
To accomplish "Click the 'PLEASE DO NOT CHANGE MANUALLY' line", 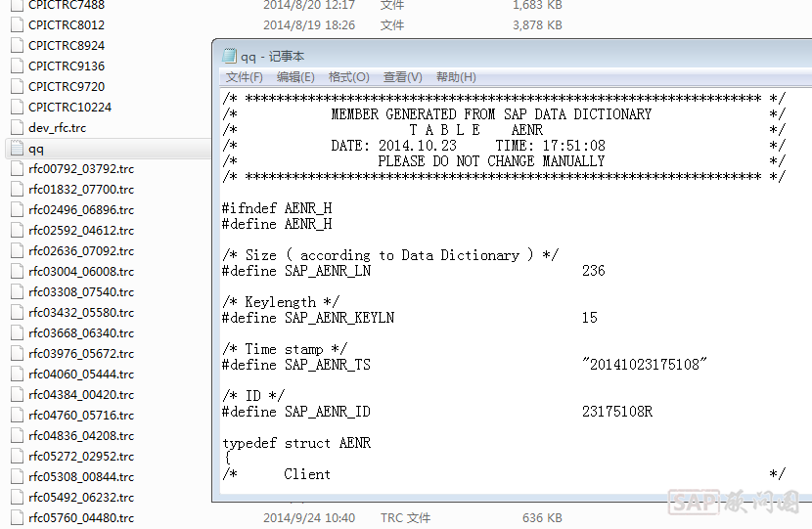I will tap(491, 161).
